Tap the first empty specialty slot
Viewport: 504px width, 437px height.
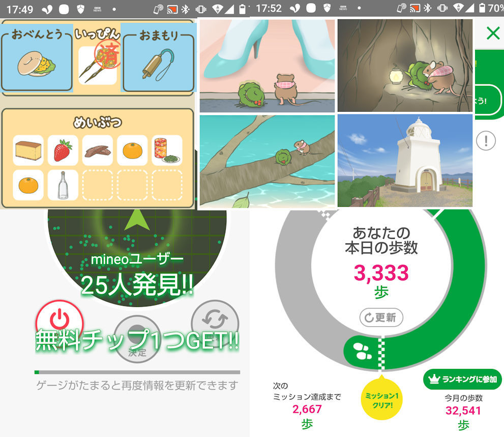[x=98, y=185]
